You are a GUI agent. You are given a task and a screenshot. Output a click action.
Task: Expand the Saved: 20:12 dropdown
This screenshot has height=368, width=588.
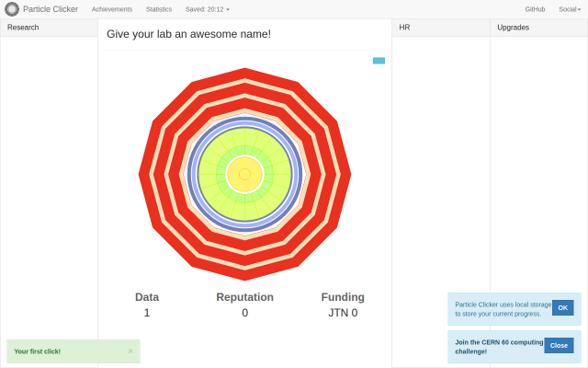coord(207,9)
